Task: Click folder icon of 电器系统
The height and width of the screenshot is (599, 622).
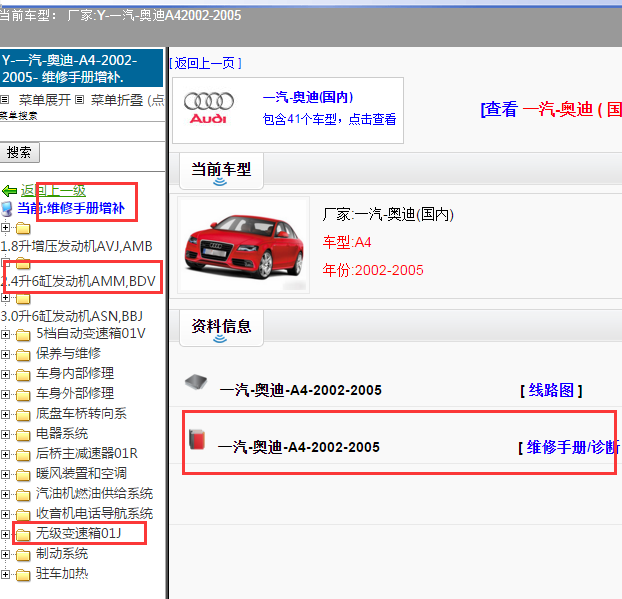Action: pyautogui.click(x=23, y=435)
